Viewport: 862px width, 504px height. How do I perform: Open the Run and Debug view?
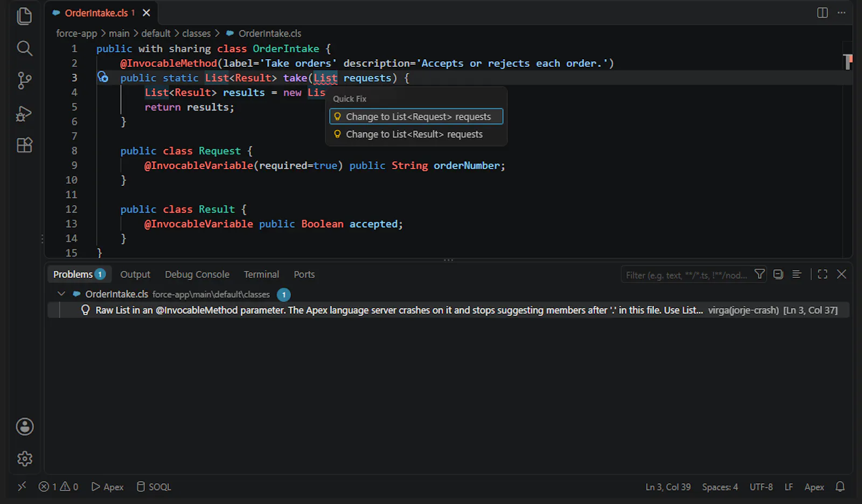[25, 113]
